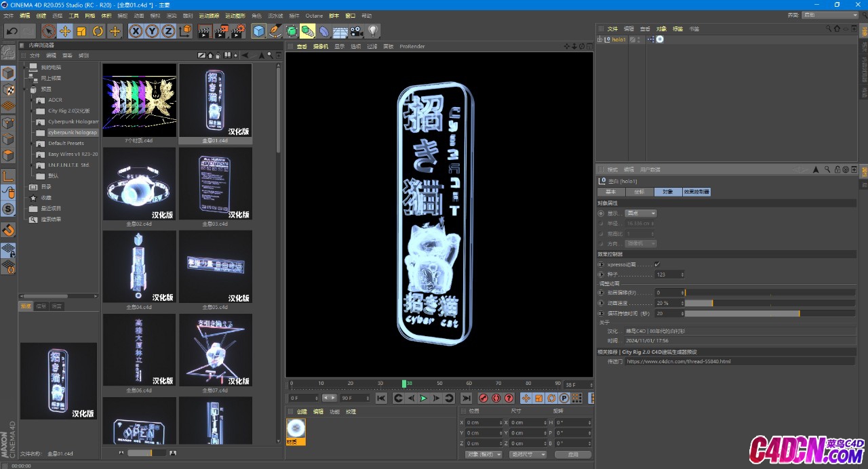Expand the 我的电脑 tree node
Viewport: 868px width, 469px height.
pos(24,68)
